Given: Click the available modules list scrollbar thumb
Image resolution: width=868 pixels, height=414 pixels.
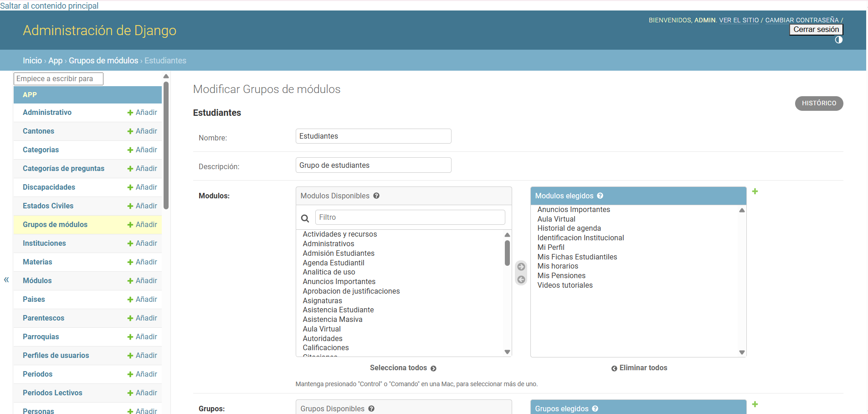Looking at the screenshot, I should click(x=507, y=253).
